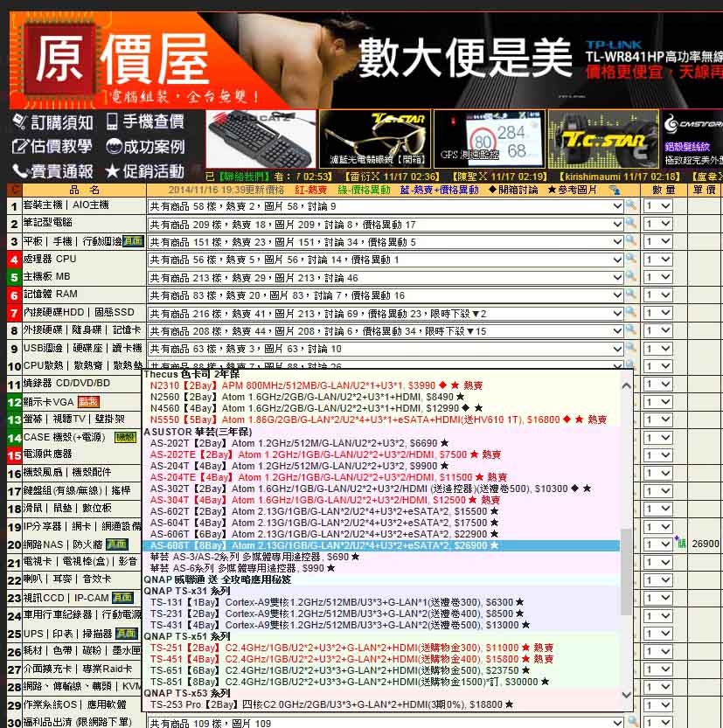Image resolution: width=723 pixels, height=728 pixels.
Task: Open the 濾藍光電競眼鏡 glasses thumbnail
Action: coord(375,139)
